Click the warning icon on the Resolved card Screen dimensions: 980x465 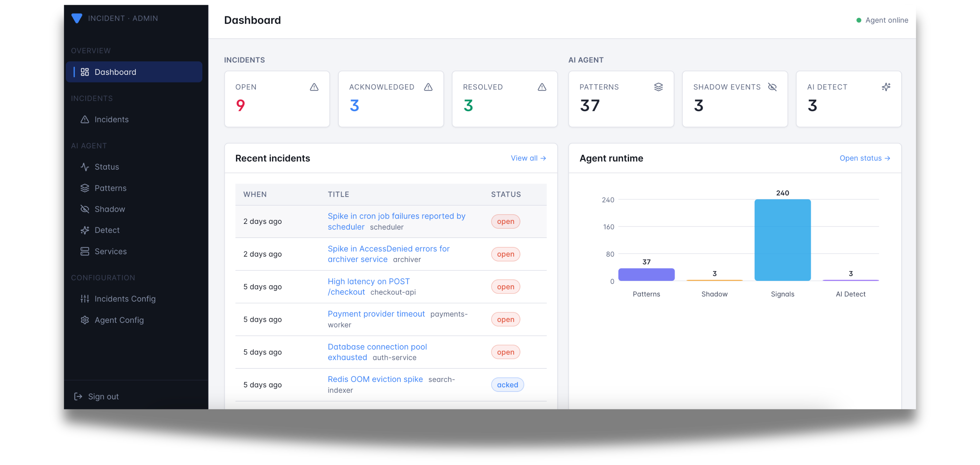[x=542, y=87]
